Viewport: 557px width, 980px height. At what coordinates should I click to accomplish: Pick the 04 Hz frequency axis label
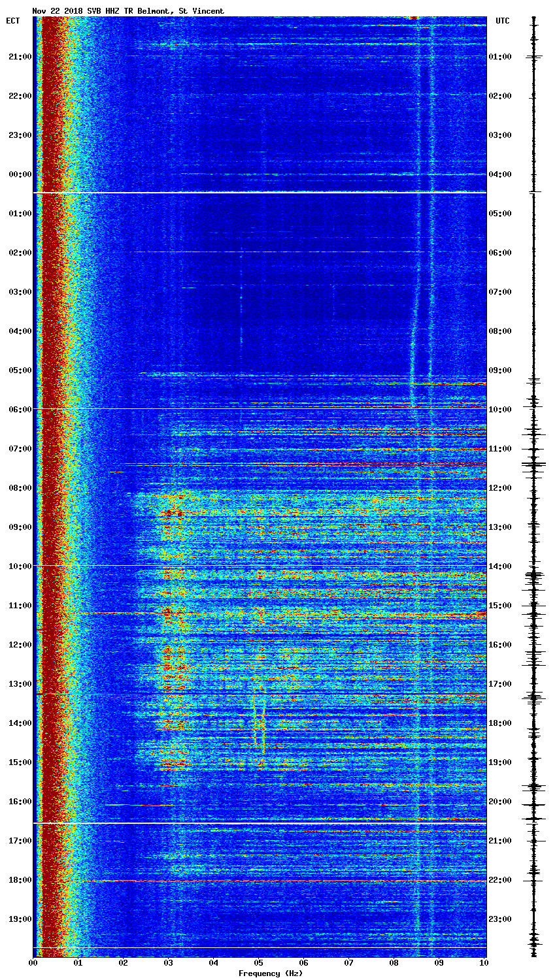click(213, 963)
